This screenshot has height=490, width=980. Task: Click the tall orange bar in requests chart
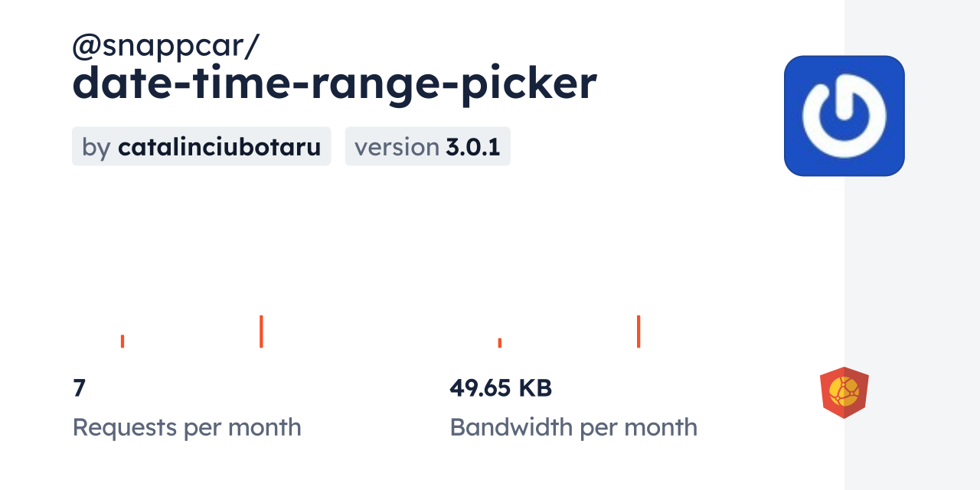pyautogui.click(x=261, y=332)
